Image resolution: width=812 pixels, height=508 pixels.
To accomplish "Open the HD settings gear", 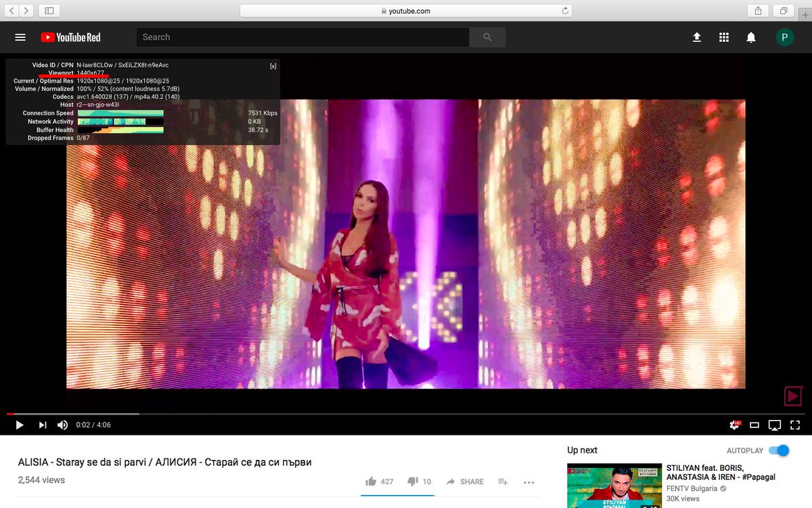I will pyautogui.click(x=735, y=425).
